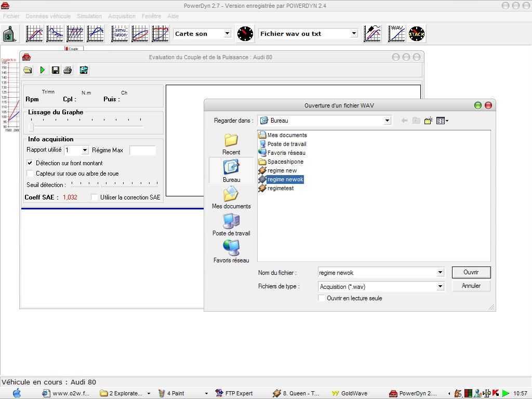Select Poste de travail in places bar
The width and height of the screenshot is (532, 399).
[x=231, y=224]
